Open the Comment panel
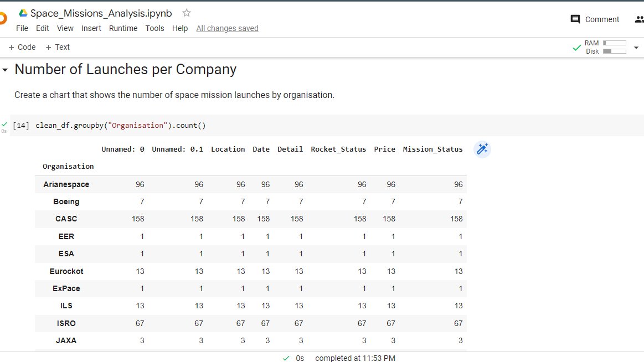The image size is (644, 362). [595, 19]
